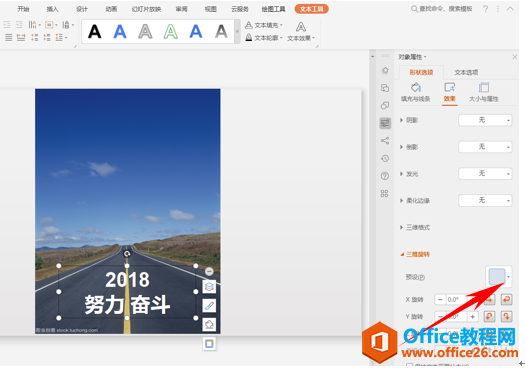The height and width of the screenshot is (370, 525).
Task: Click the Y 旋转 rotate up button
Action: pos(489,316)
